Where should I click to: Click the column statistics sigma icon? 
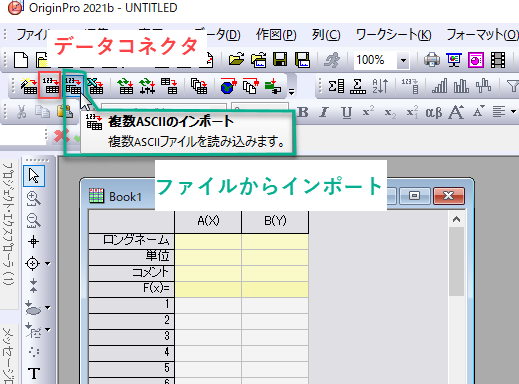(336, 86)
